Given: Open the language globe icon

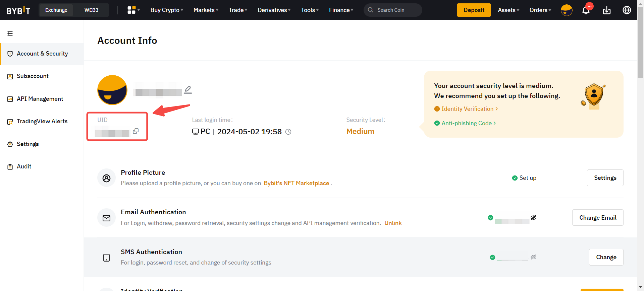Looking at the screenshot, I should [x=627, y=10].
